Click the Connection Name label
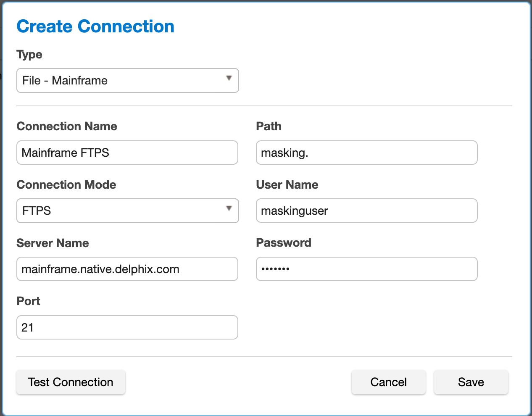Viewport: 532px width, 416px height. click(67, 126)
